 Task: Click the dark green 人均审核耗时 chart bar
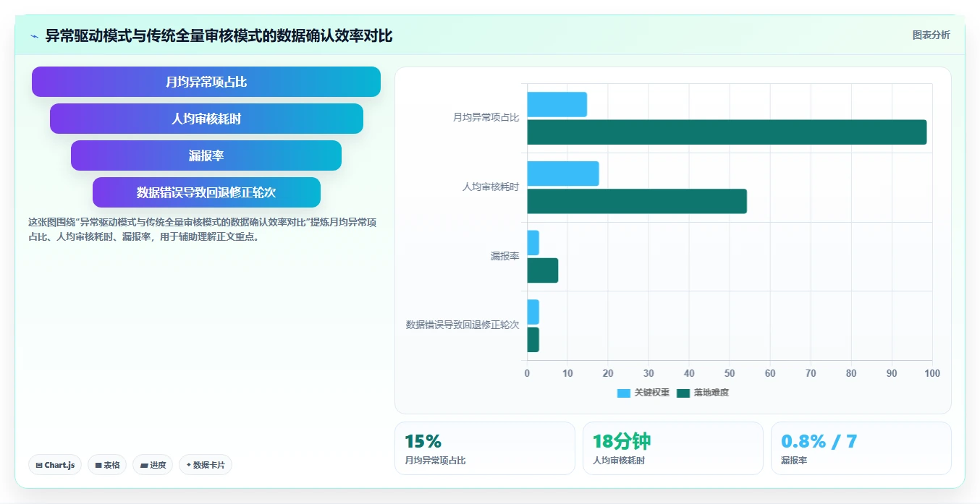tap(637, 201)
